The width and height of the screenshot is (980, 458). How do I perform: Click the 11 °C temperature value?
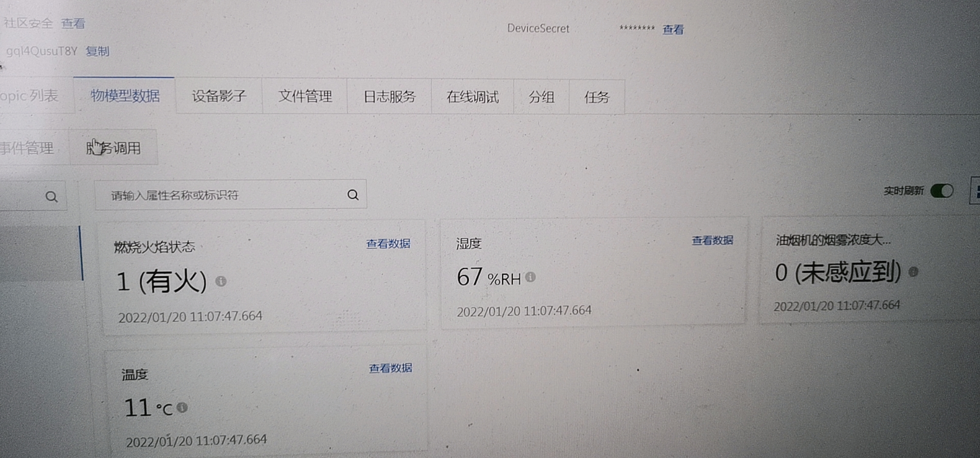click(x=148, y=408)
